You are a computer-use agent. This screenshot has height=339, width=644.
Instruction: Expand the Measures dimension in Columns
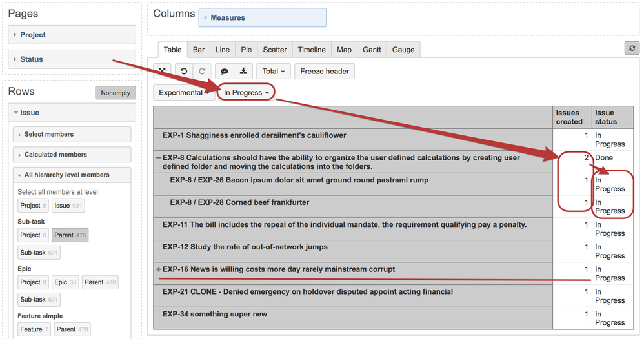pos(263,17)
